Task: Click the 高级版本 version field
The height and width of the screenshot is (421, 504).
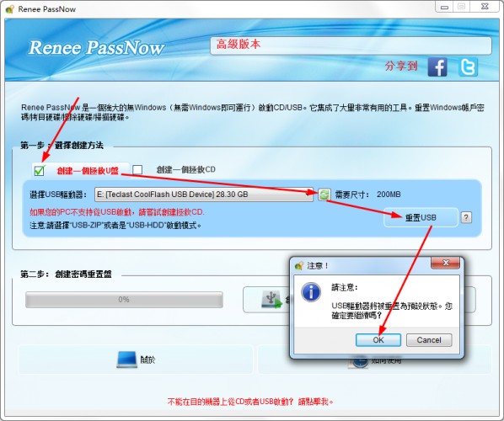Action: pos(351,45)
